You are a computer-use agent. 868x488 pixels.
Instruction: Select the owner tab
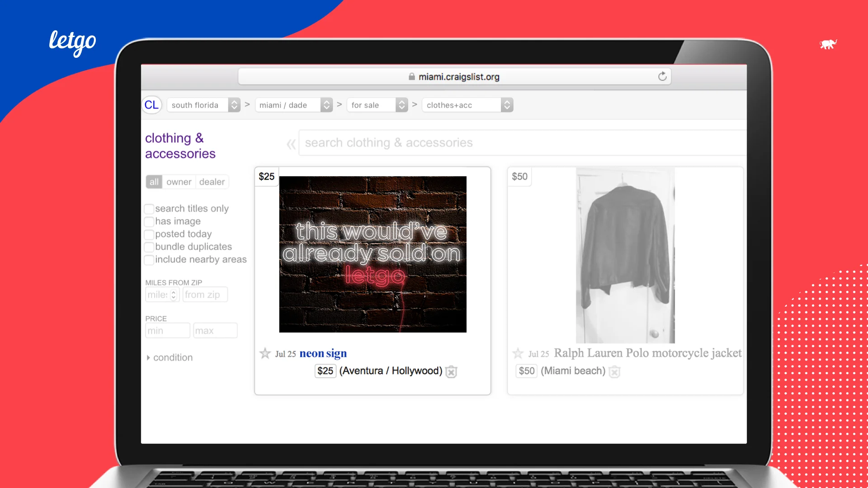(x=179, y=182)
